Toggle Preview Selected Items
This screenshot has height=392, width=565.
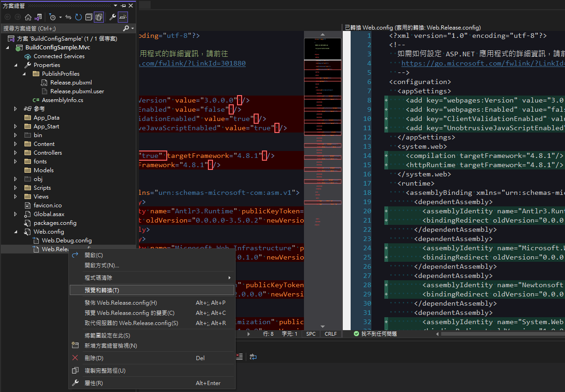tap(123, 17)
